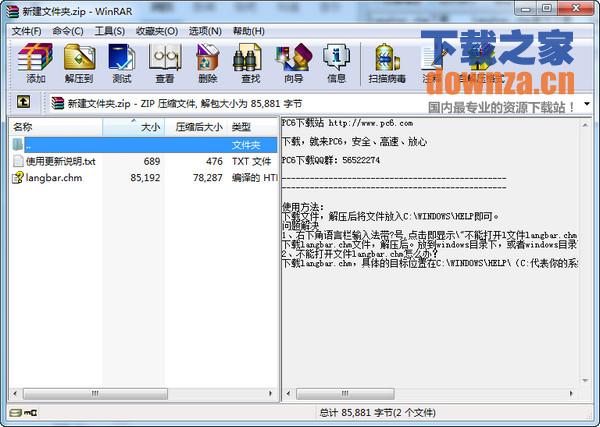Screen dimensions: 600x427
Task: Select the '..' parent folder row
Action: click(143, 145)
